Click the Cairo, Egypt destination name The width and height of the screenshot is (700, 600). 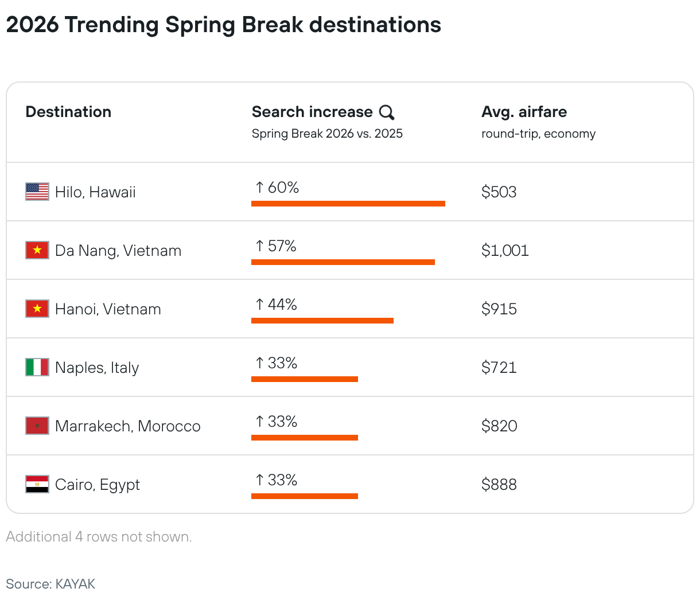coord(98,485)
